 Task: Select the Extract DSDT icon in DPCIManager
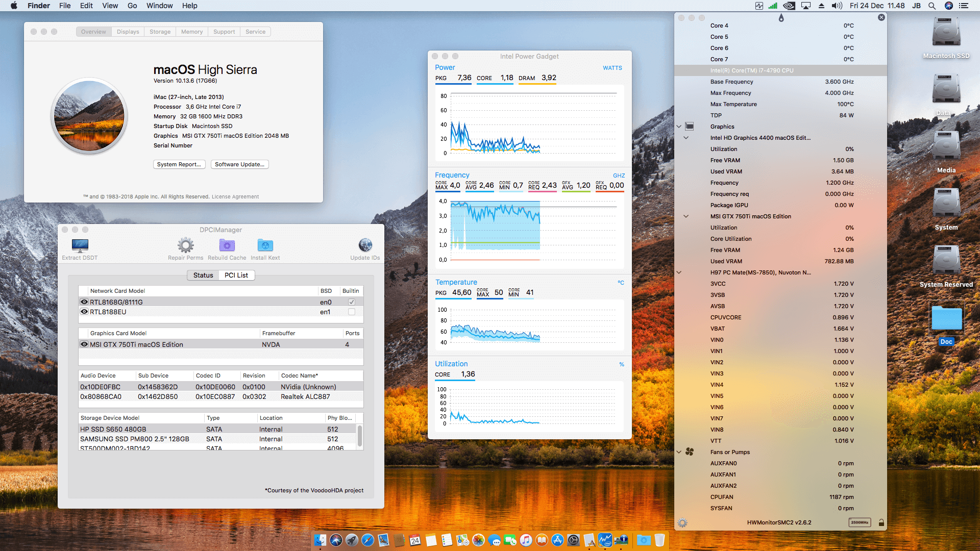coord(80,246)
